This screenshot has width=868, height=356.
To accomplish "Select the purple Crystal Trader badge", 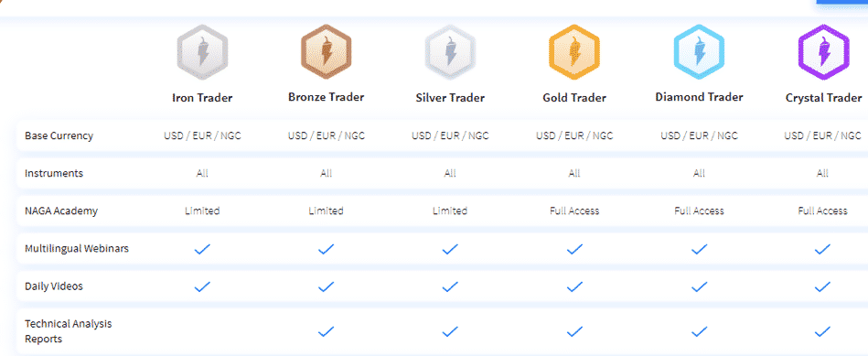I will tap(823, 52).
